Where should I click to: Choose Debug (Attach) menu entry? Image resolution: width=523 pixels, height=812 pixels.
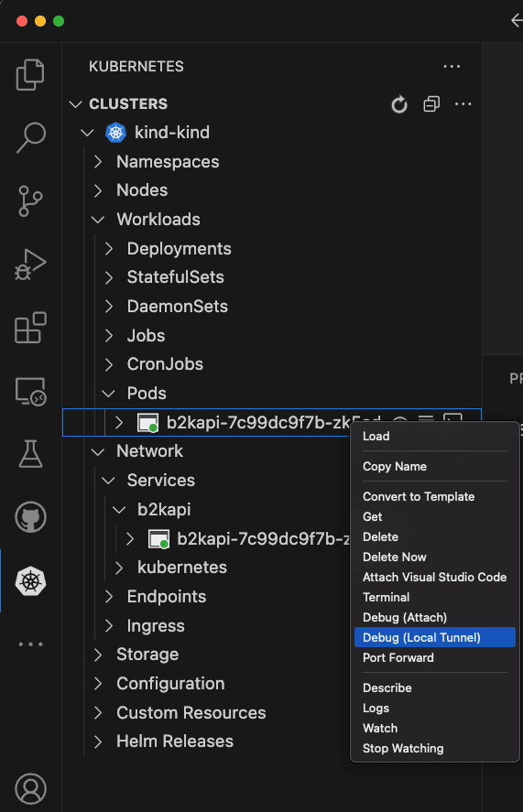click(x=435, y=618)
